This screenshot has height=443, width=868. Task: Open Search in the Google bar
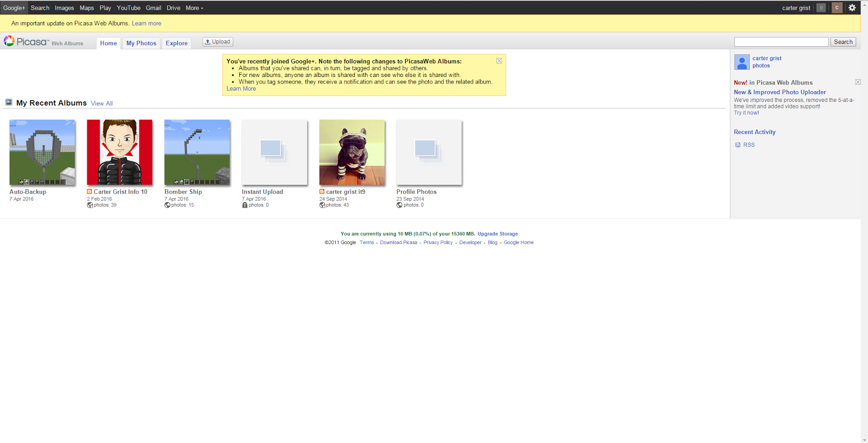pyautogui.click(x=40, y=8)
